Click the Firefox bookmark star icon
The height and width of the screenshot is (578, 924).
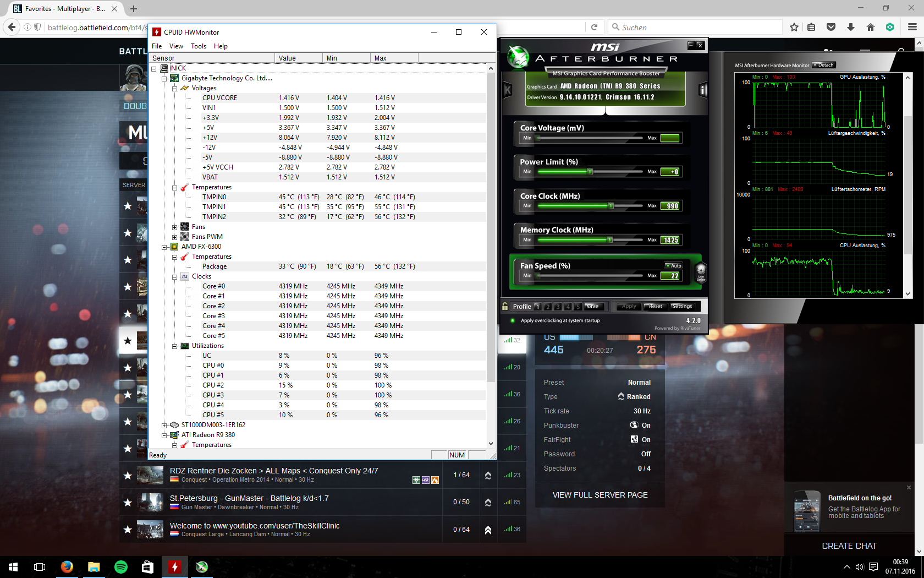pos(794,27)
